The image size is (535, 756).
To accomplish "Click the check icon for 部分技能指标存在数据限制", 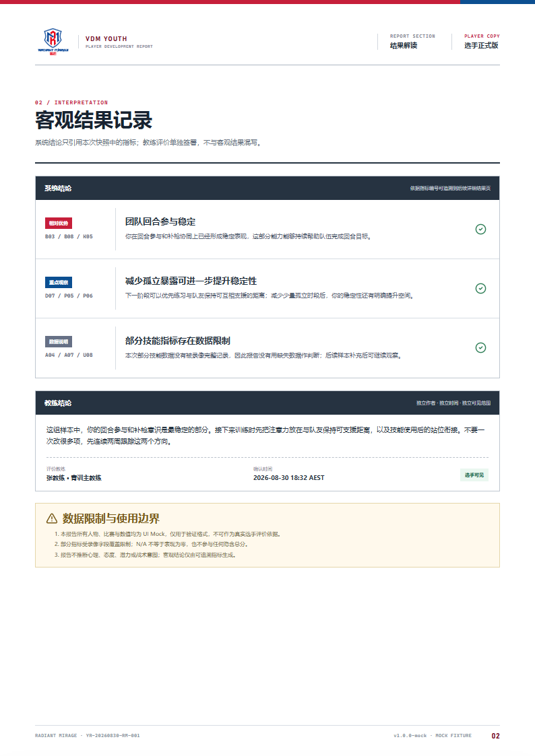I will coord(480,347).
